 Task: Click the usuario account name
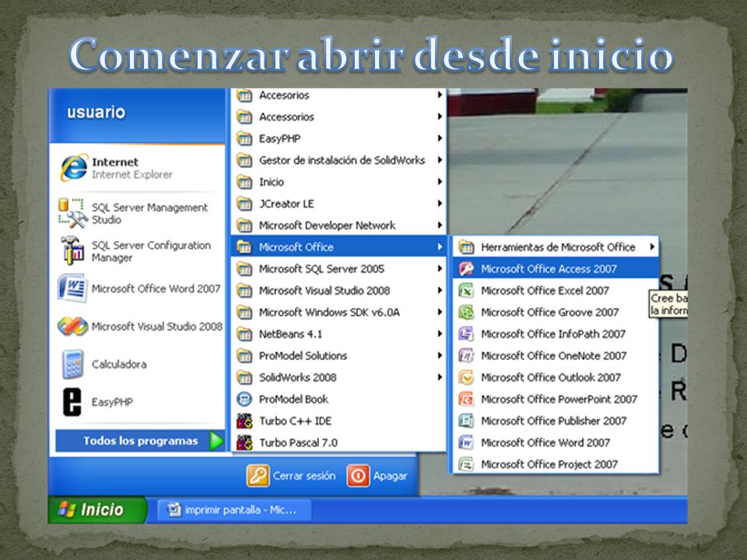click(x=96, y=112)
